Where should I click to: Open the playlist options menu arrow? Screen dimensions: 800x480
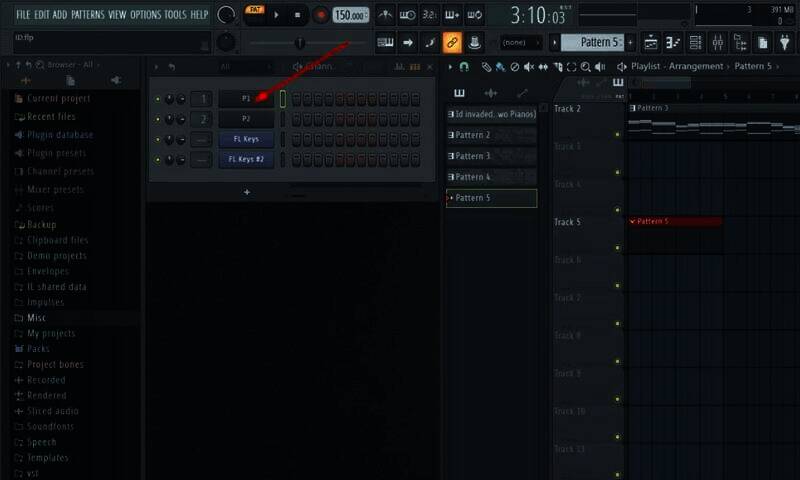(x=449, y=67)
